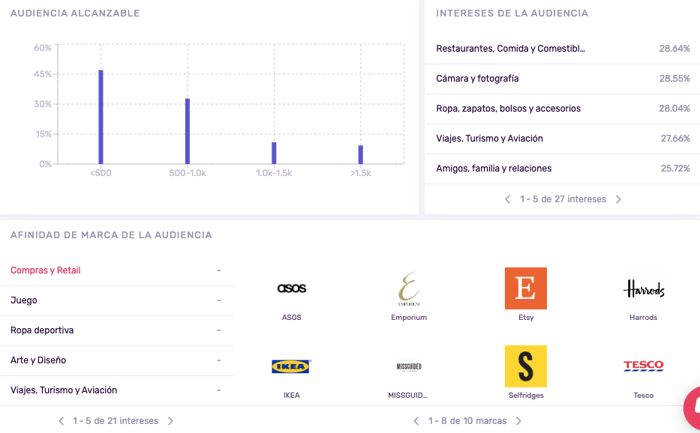The width and height of the screenshot is (700, 433).
Task: Click the Missguided brand logo
Action: coord(408,366)
